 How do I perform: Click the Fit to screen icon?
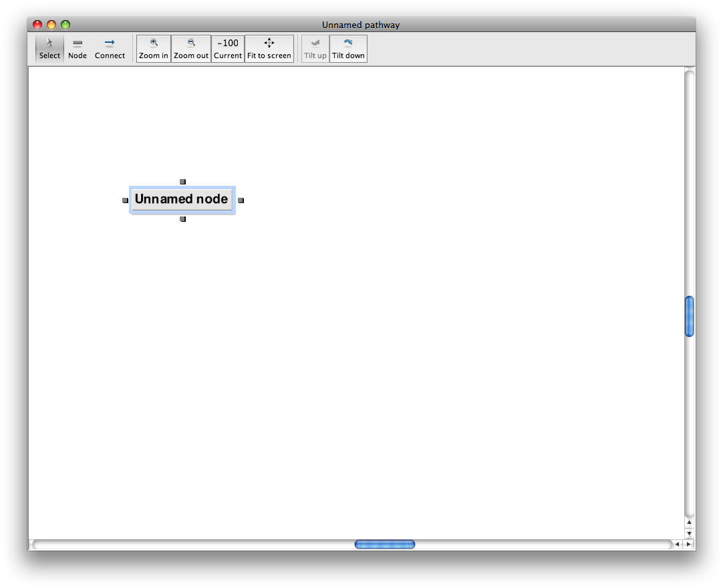pos(269,49)
